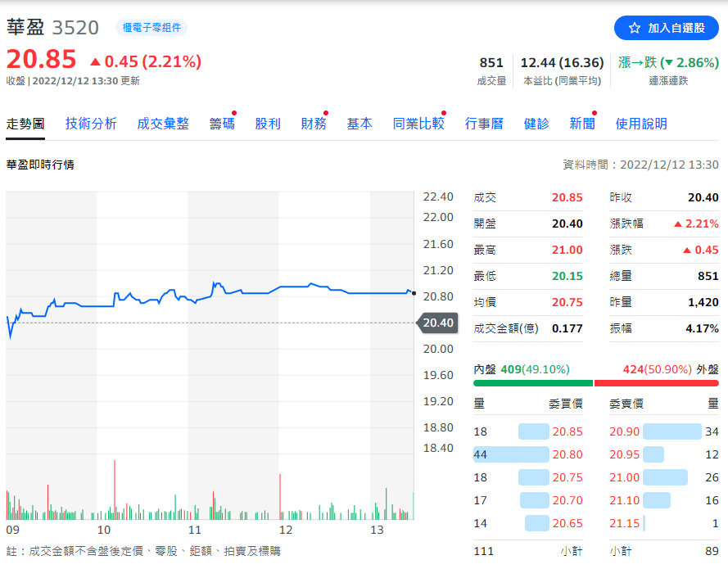Click the blue intraday price line chart
The image size is (728, 569).
pos(246,291)
